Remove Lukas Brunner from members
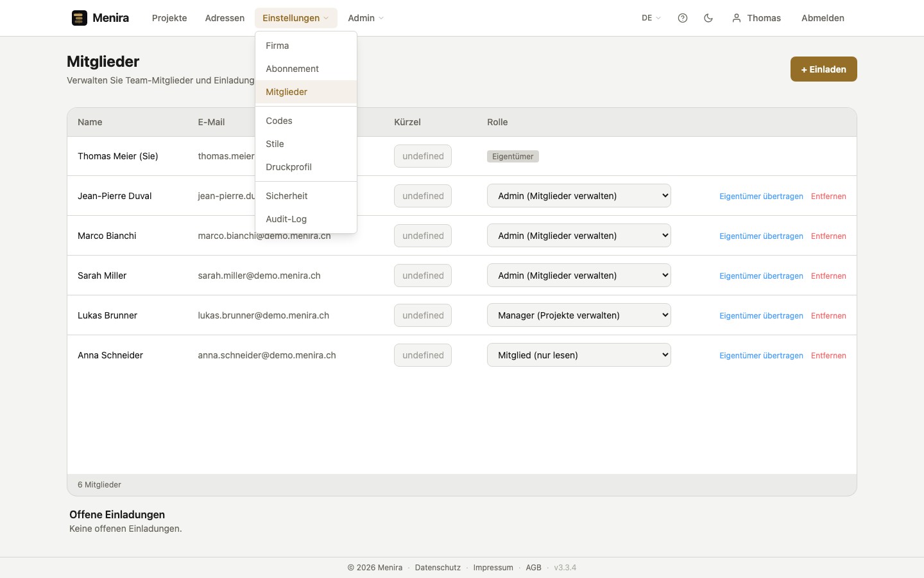The width and height of the screenshot is (924, 578). [x=828, y=316]
